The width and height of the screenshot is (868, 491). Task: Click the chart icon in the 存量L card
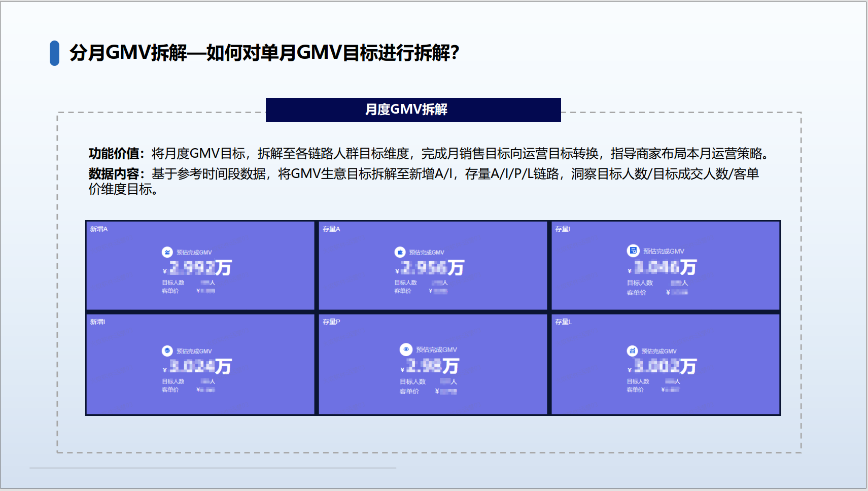(632, 351)
